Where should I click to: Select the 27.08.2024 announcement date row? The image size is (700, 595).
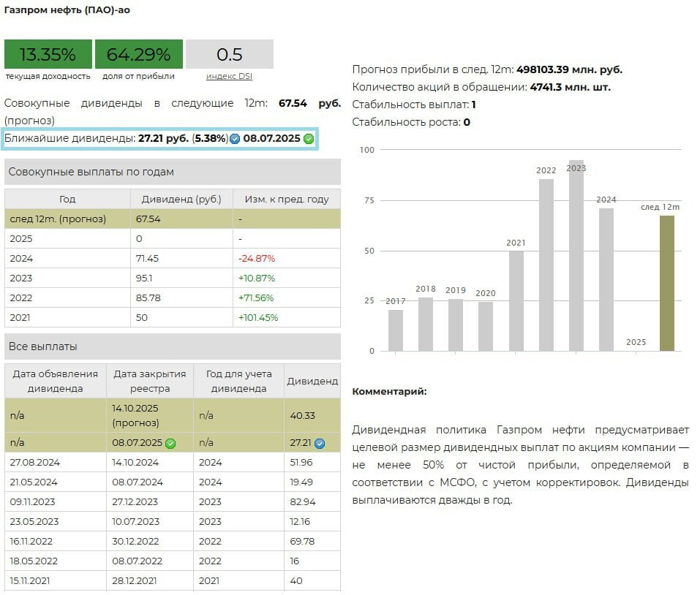34,462
